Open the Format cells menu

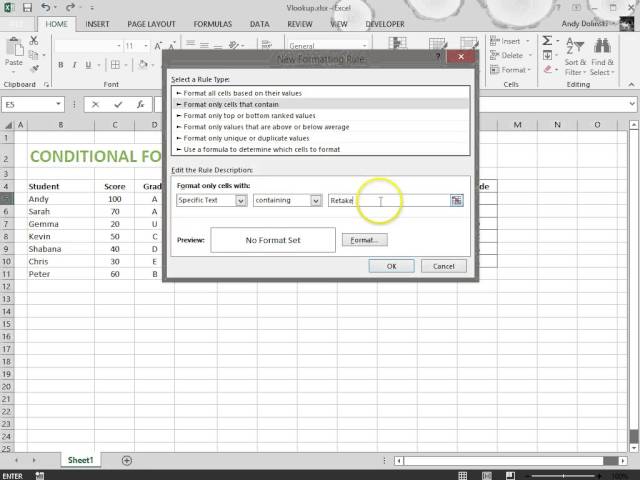click(x=510, y=70)
